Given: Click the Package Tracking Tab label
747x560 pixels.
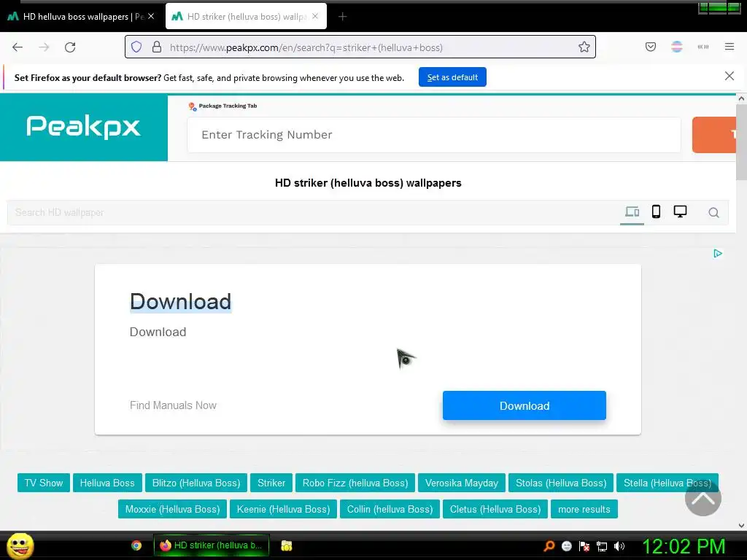Looking at the screenshot, I should click(228, 106).
